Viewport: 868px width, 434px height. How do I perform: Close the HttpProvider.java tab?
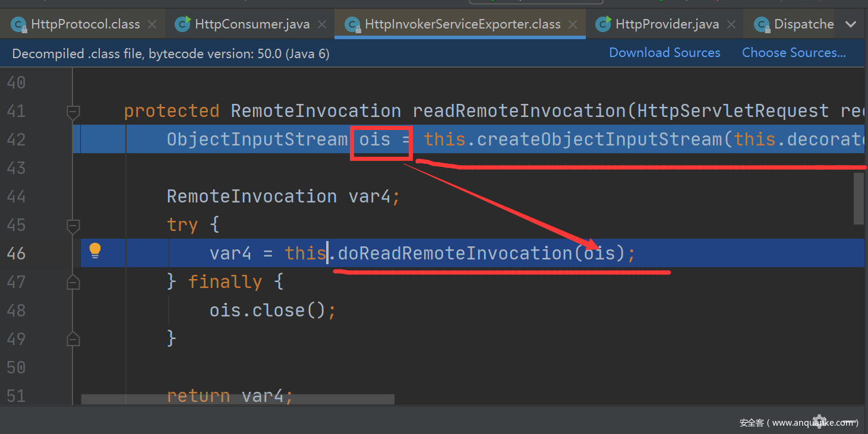coord(731,24)
